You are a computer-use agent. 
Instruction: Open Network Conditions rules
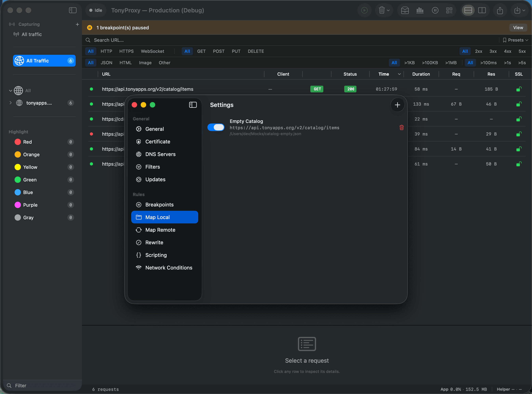point(165,268)
